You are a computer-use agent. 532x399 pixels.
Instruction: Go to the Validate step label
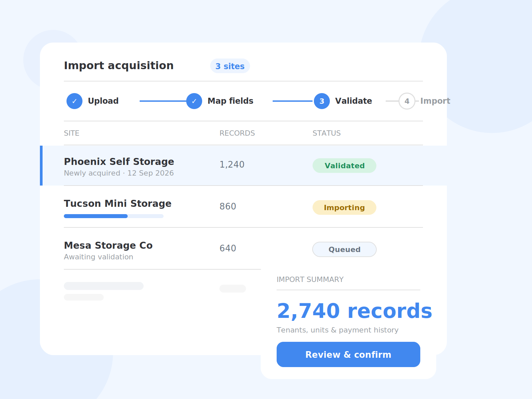click(353, 101)
